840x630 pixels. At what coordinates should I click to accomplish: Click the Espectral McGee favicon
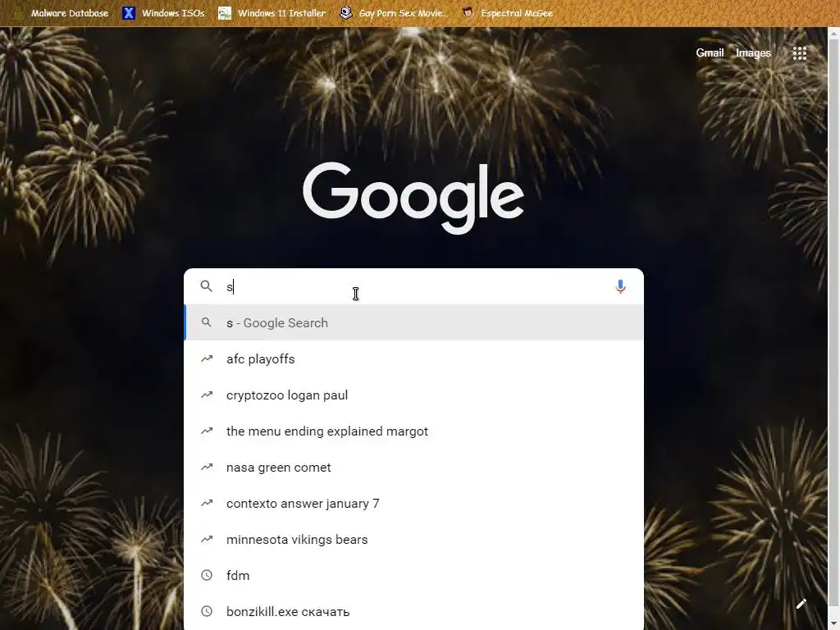468,13
